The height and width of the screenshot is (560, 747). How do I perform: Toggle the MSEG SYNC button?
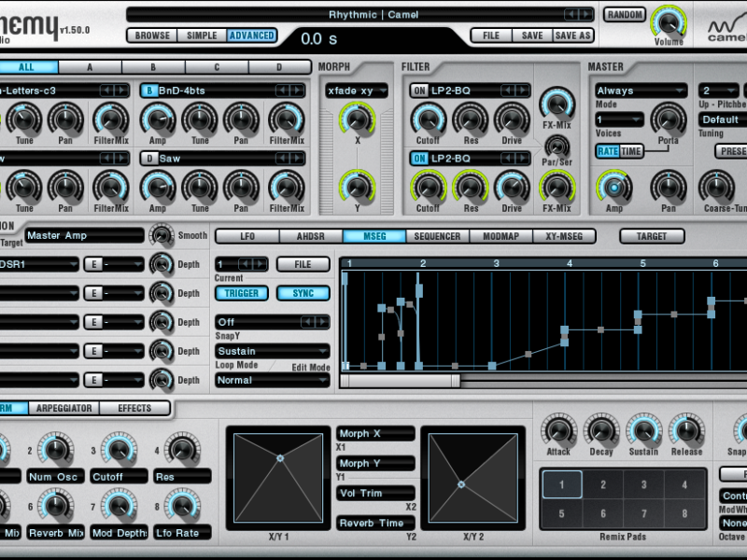click(x=303, y=293)
